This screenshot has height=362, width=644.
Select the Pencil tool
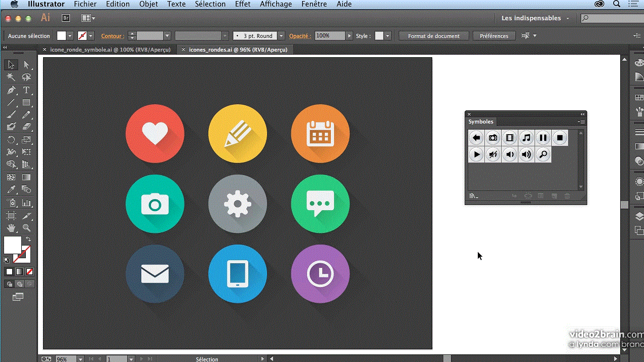pyautogui.click(x=26, y=115)
